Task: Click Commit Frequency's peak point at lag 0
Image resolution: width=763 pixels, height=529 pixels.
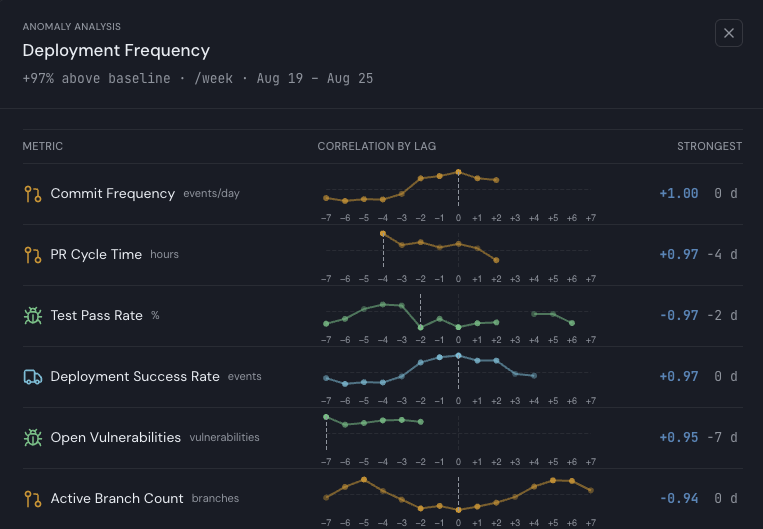Action: tap(458, 172)
